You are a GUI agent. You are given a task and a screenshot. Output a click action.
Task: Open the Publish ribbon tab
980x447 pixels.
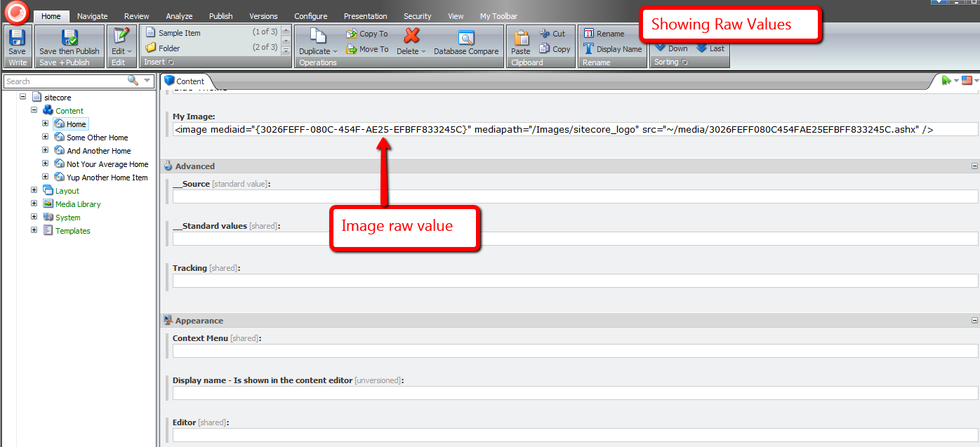220,16
